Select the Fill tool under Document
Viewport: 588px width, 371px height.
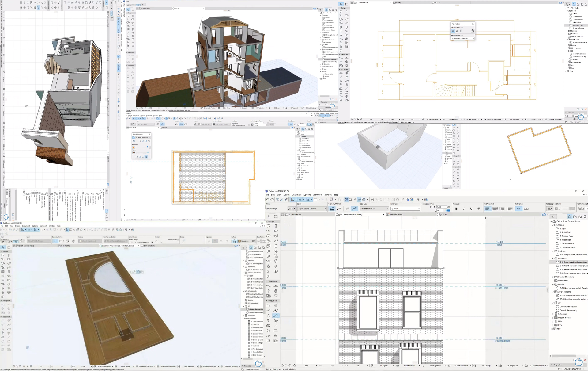pos(269,325)
